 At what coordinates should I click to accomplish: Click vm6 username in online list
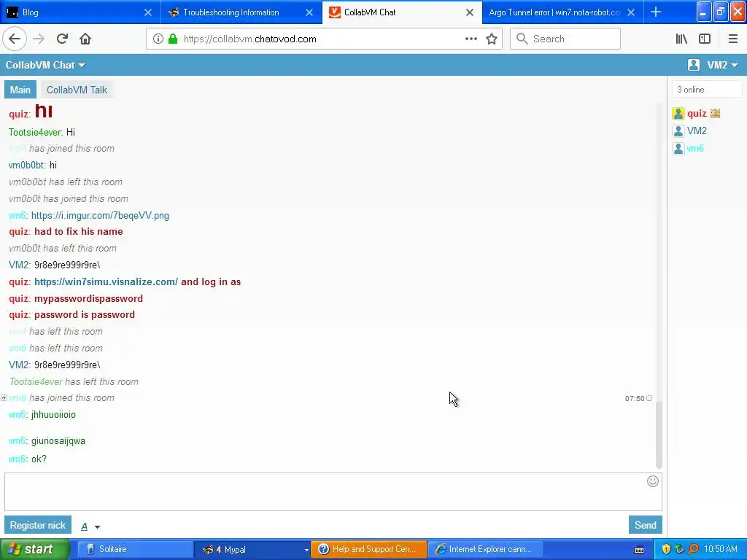click(695, 149)
